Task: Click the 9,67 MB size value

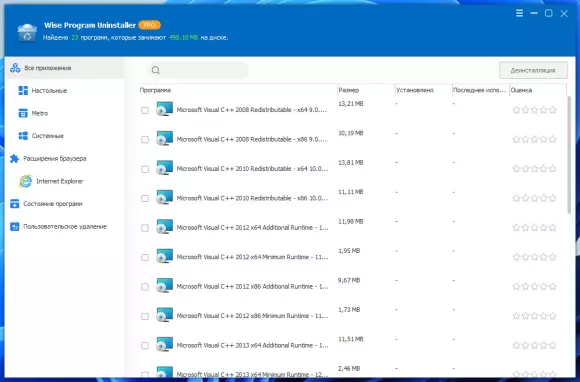Action: 349,280
